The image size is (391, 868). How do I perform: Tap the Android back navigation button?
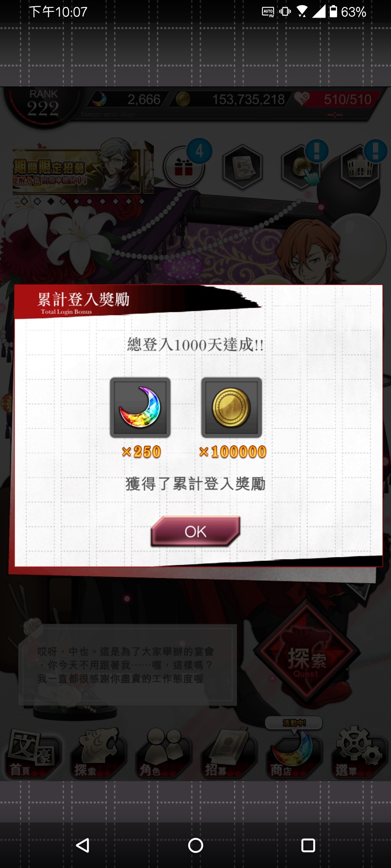pos(83,846)
